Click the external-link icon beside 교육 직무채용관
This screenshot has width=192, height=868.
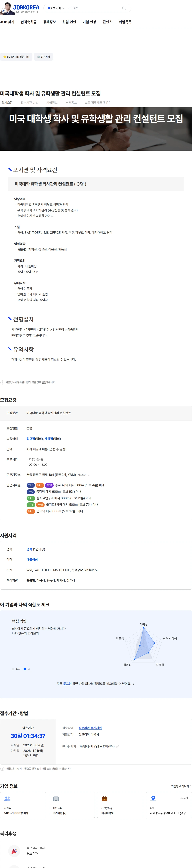tap(108, 102)
